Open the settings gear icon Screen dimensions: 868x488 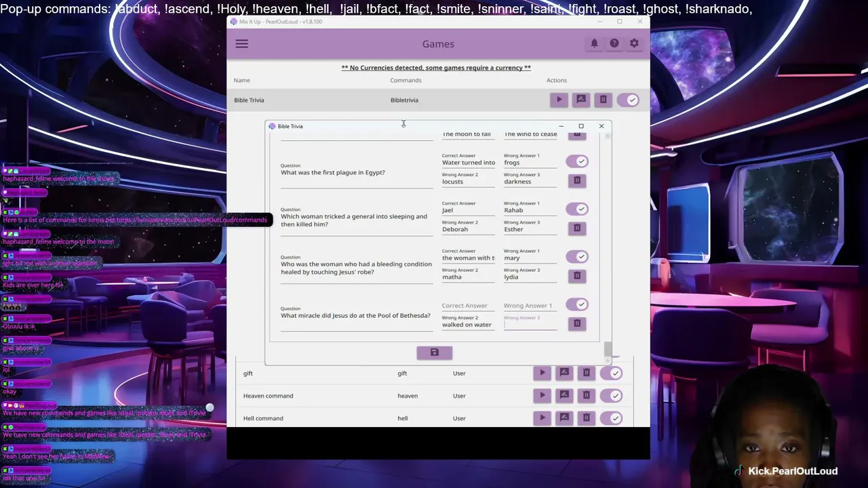click(x=634, y=43)
